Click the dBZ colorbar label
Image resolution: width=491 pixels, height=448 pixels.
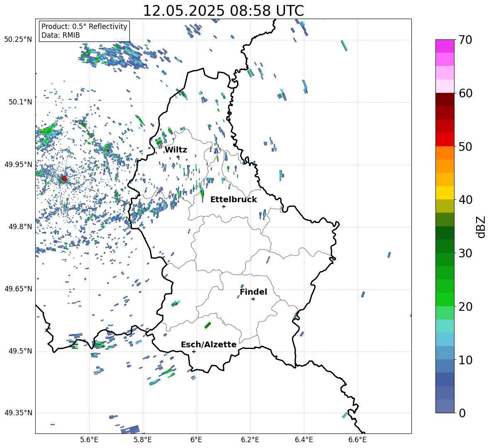point(481,227)
